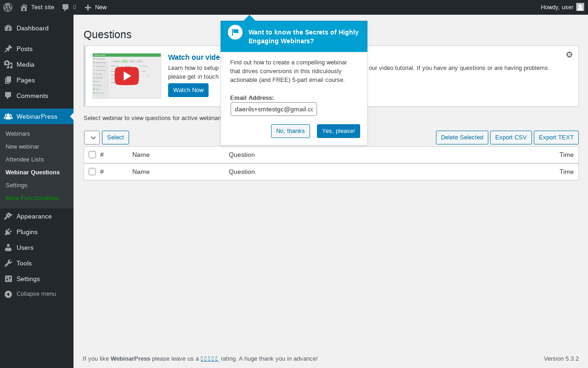
Task: Click the Questions page heading
Action: point(107,34)
